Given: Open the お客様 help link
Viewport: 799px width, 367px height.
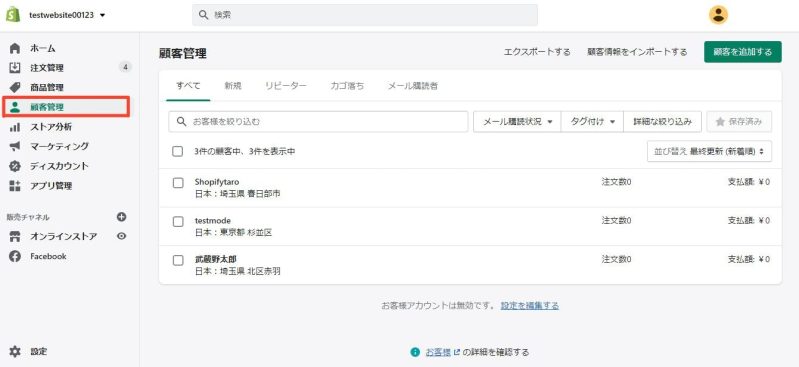Looking at the screenshot, I should click(x=438, y=352).
